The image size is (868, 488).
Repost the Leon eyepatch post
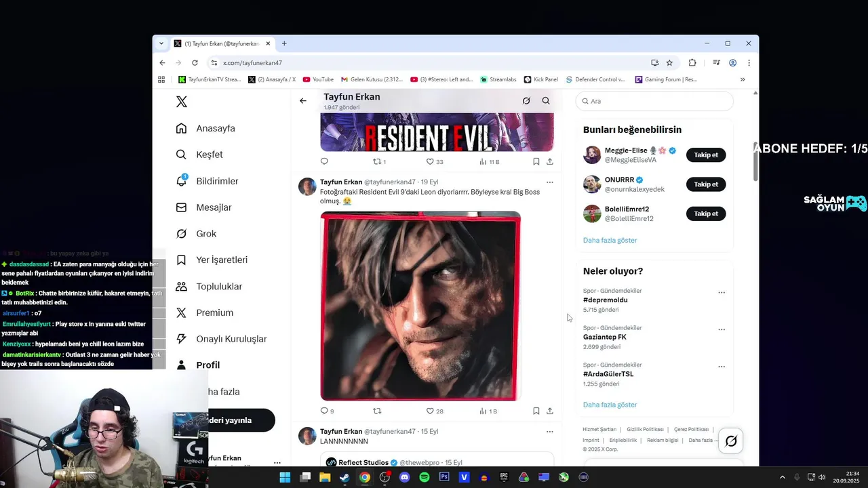point(378,411)
